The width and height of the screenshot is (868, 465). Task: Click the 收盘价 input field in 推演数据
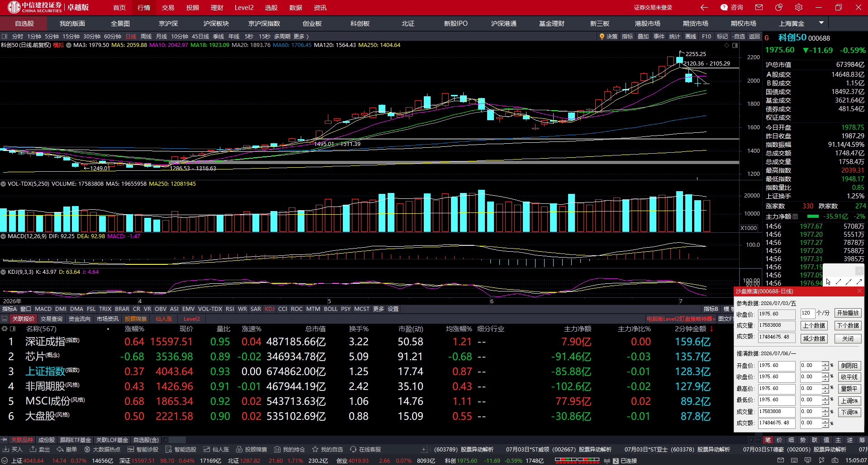777,377
